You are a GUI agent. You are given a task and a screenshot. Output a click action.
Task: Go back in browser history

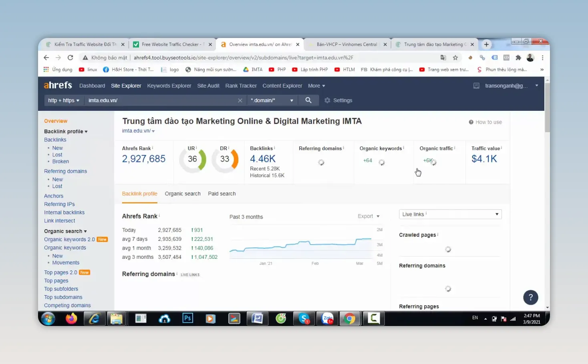click(x=46, y=58)
